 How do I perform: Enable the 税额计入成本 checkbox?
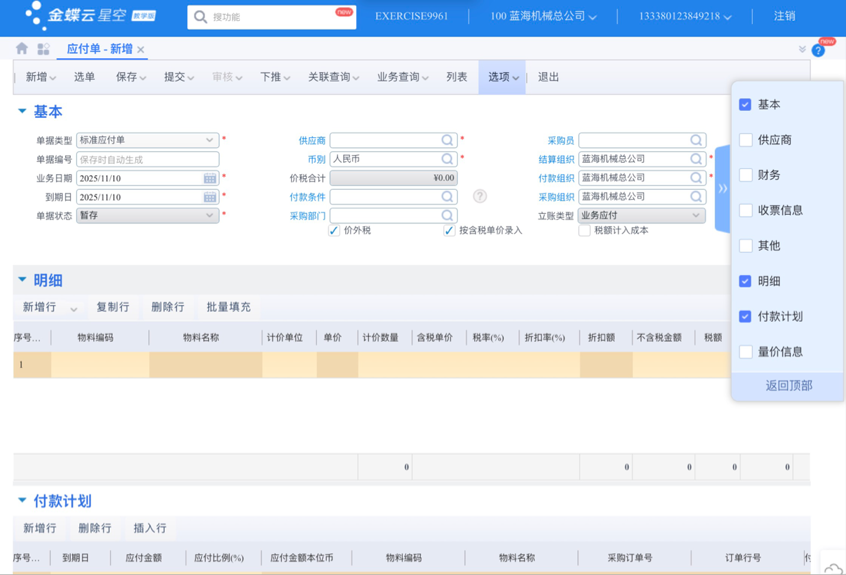(x=584, y=230)
